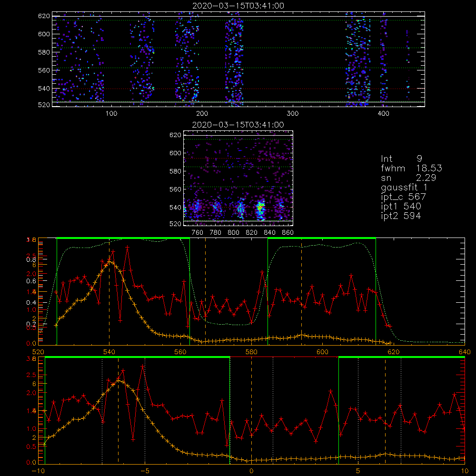Click x-axis label 760 of middle spectrogram
476x476 pixels.
[x=198, y=233]
